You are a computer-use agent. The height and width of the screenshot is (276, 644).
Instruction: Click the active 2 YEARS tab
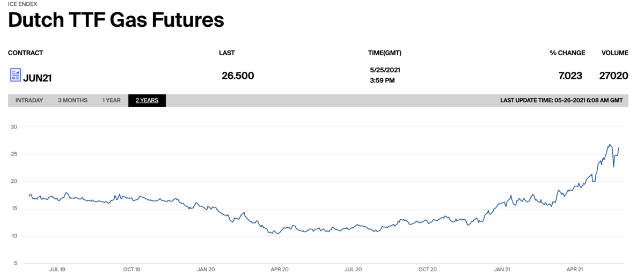147,100
